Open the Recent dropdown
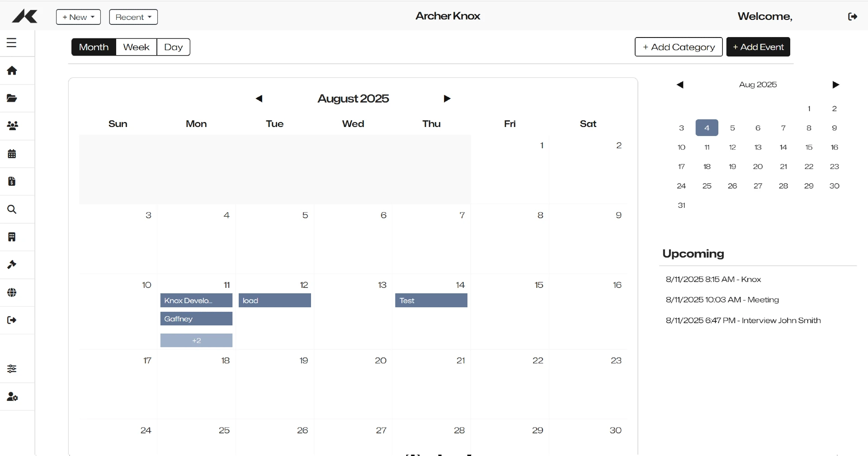The height and width of the screenshot is (456, 868). [133, 17]
